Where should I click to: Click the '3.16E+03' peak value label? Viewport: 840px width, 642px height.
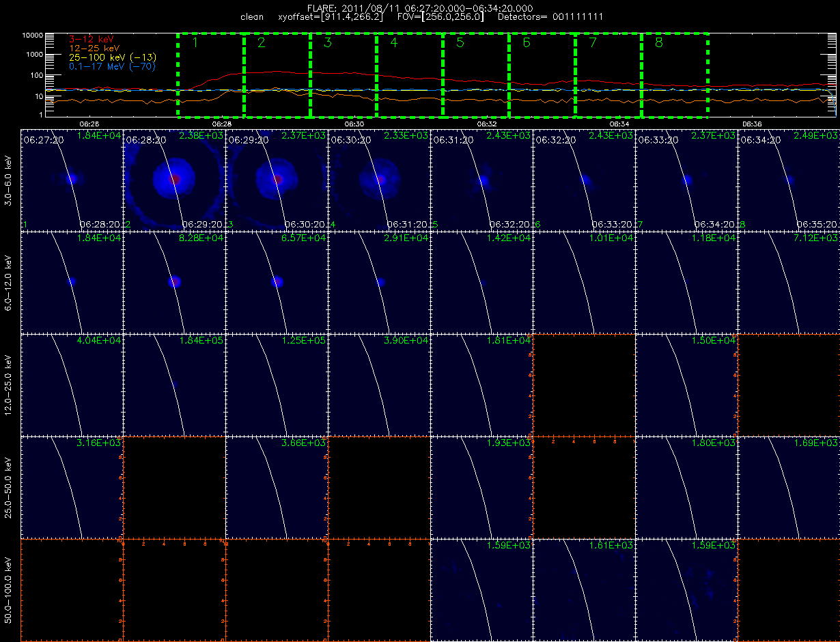99,443
